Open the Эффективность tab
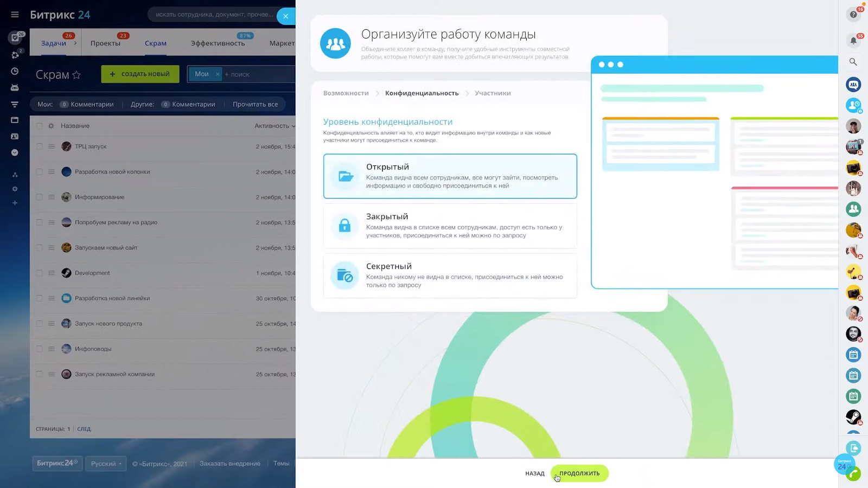The image size is (868, 488). click(x=218, y=43)
